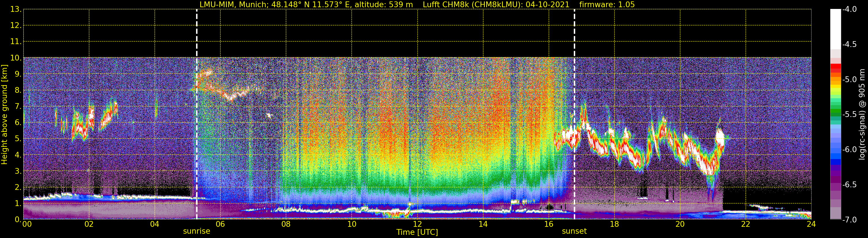
Task: Click height axis tick label '8.'
Action: coord(18,90)
